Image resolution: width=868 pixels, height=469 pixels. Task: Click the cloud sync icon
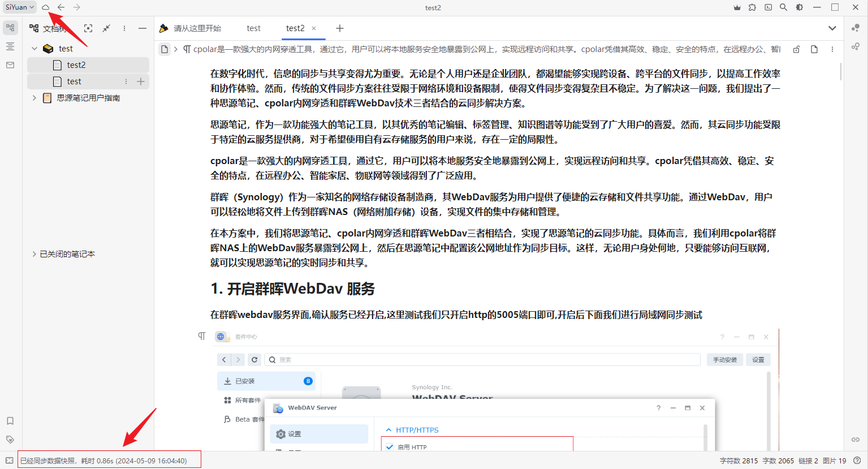coord(45,7)
